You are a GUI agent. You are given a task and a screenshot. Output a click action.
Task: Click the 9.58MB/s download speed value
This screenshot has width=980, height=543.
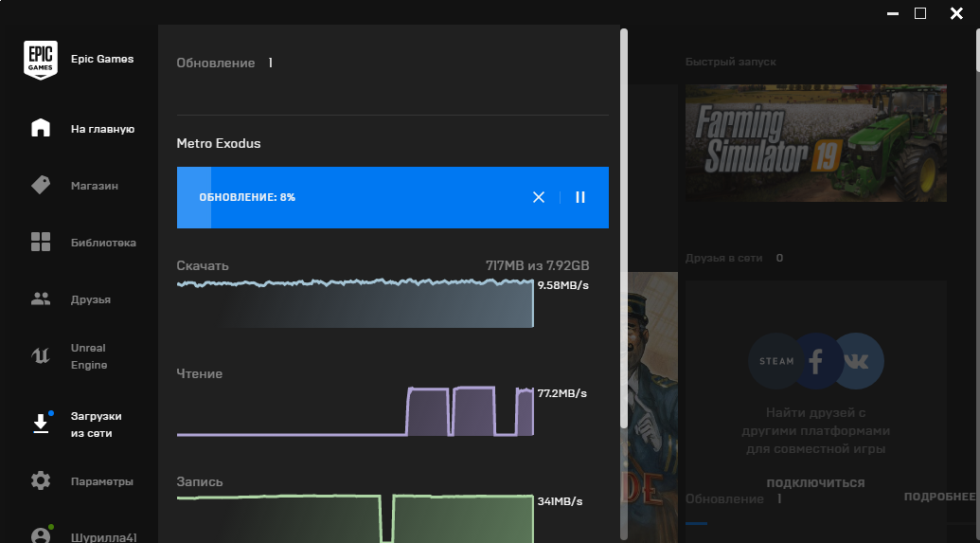(x=563, y=285)
